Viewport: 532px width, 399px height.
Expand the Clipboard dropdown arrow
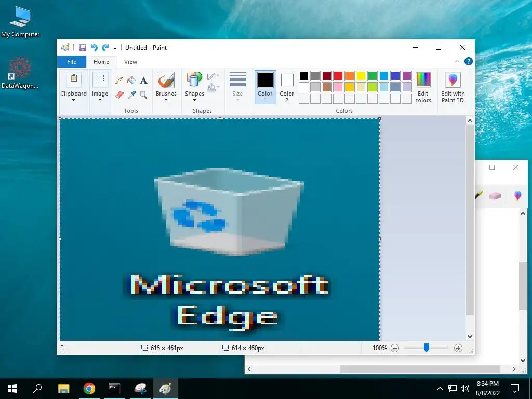pos(74,100)
